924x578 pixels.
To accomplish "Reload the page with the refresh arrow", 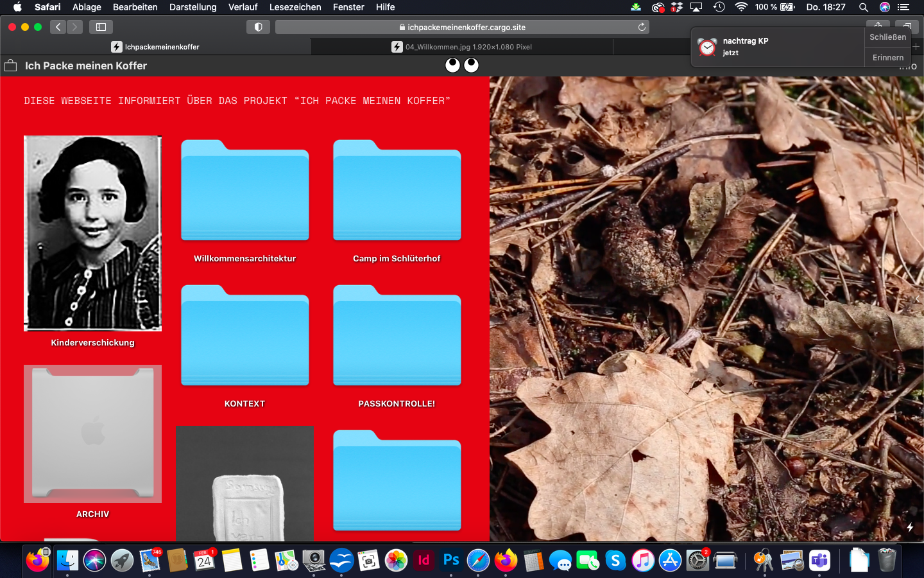I will point(642,27).
